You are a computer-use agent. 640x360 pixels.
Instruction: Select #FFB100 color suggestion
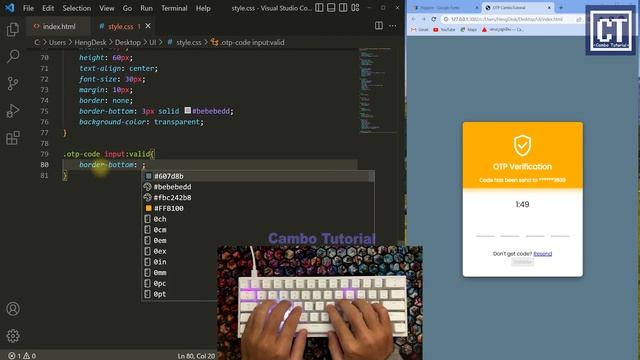[258, 208]
